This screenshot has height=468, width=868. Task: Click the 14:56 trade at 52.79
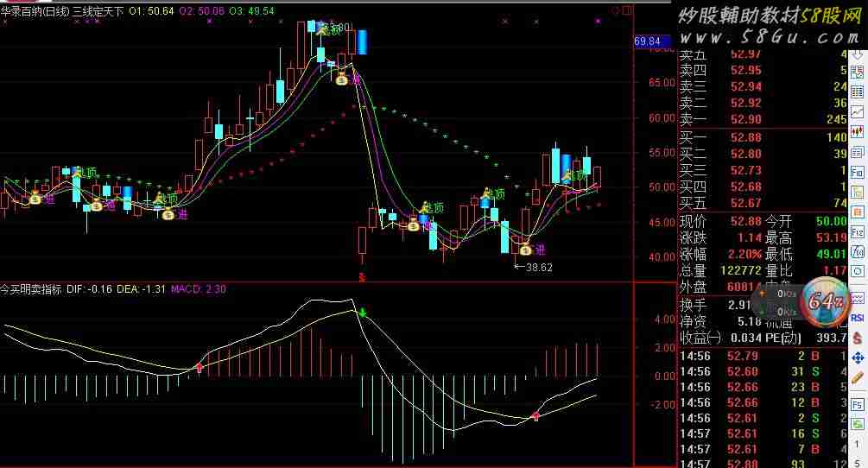pyautogui.click(x=763, y=356)
